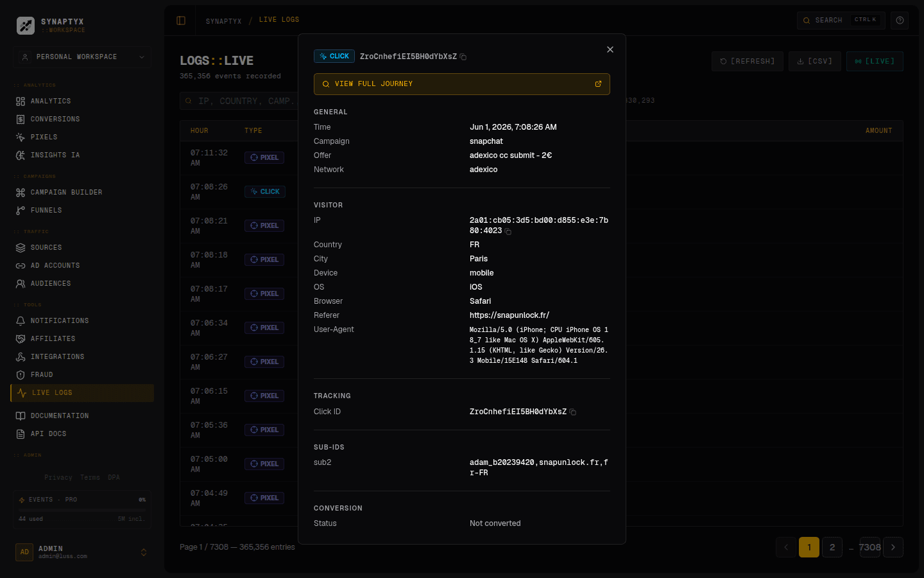Screen dimensions: 924x578
Task: Click the Sources icon in sidebar
Action: 21,248
